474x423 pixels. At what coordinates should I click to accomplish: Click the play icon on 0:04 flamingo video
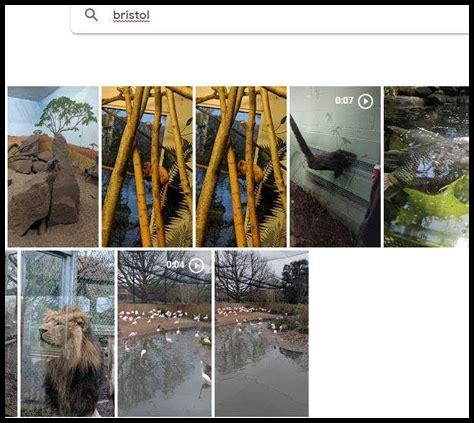click(x=196, y=266)
